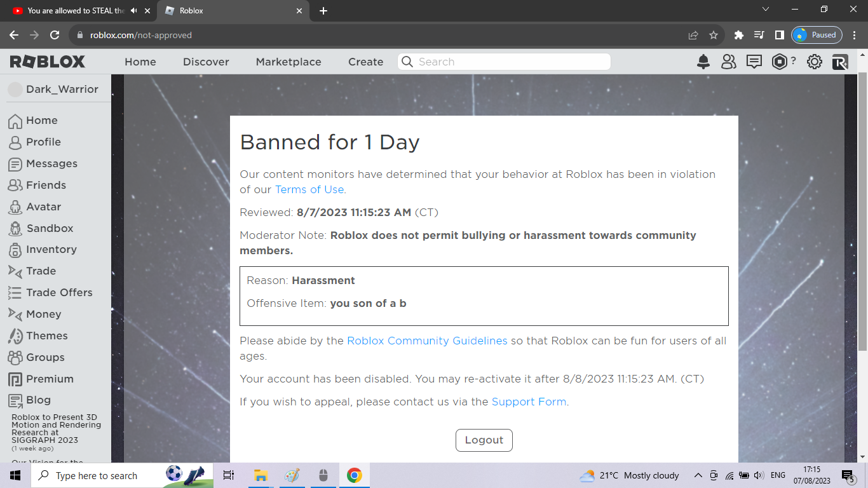
Task: Open the Robux hexagon icon
Action: [x=779, y=62]
